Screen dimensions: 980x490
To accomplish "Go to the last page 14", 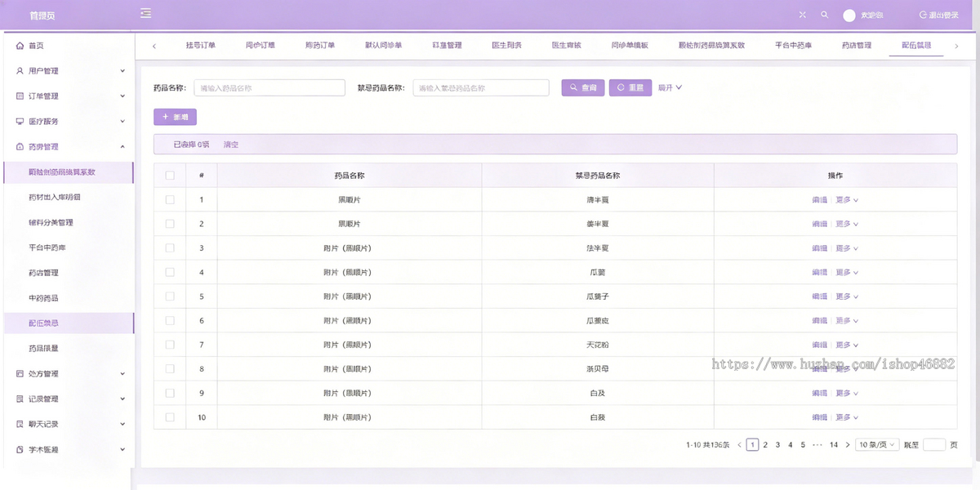I will (834, 445).
